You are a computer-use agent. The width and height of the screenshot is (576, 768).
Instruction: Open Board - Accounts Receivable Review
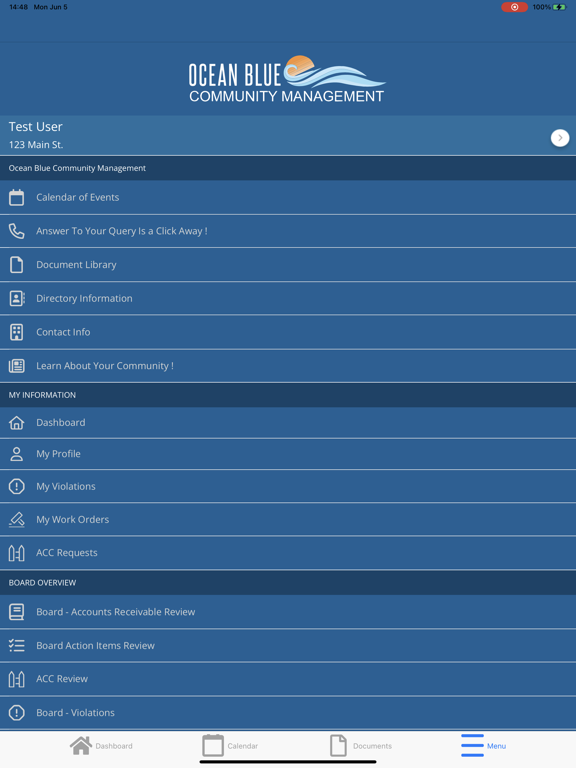[x=288, y=612]
